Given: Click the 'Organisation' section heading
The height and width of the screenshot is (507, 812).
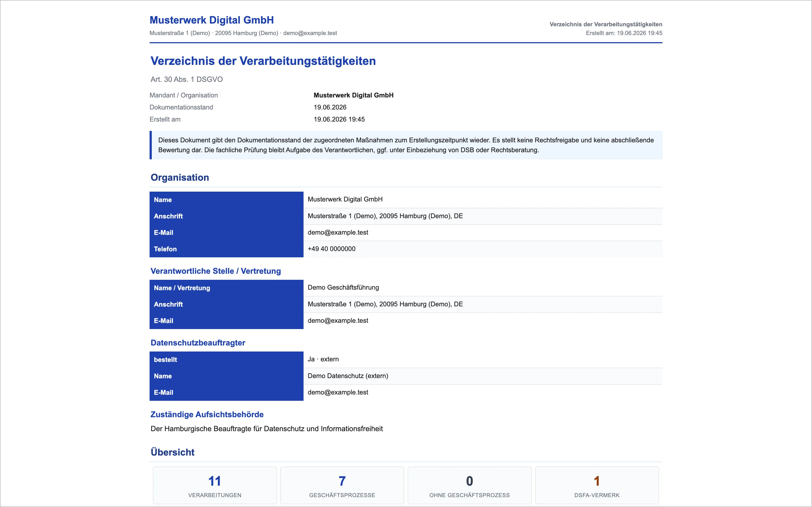Looking at the screenshot, I should [180, 177].
